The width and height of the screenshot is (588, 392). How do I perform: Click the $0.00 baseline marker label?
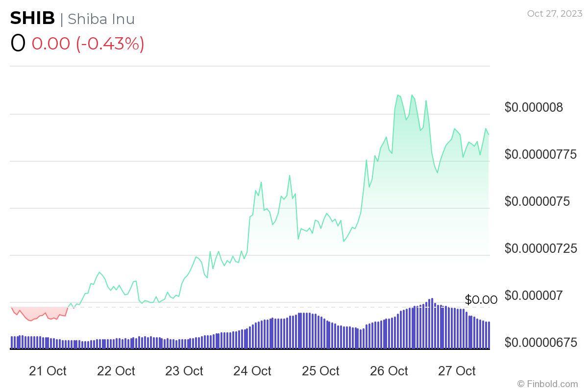481,299
